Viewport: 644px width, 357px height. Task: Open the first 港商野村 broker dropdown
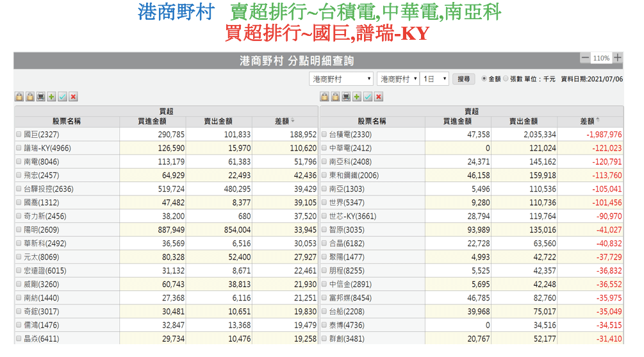341,79
